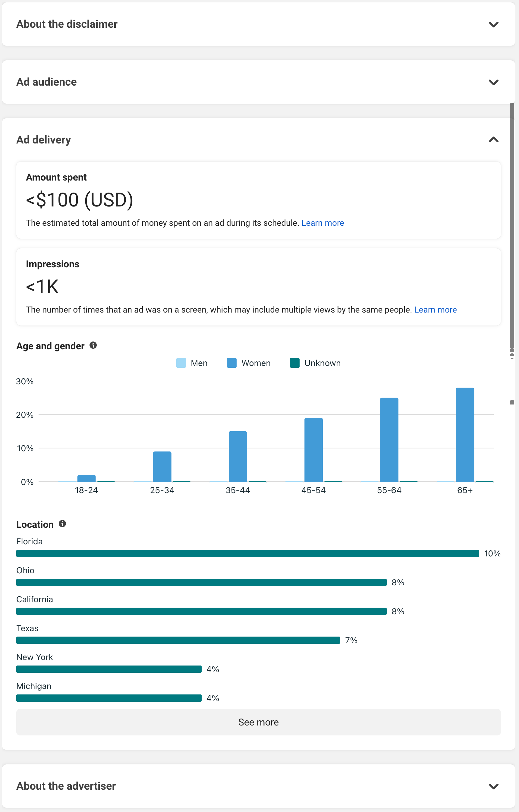The height and width of the screenshot is (812, 519).
Task: Select the 35-44 women bar
Action: pos(238,456)
